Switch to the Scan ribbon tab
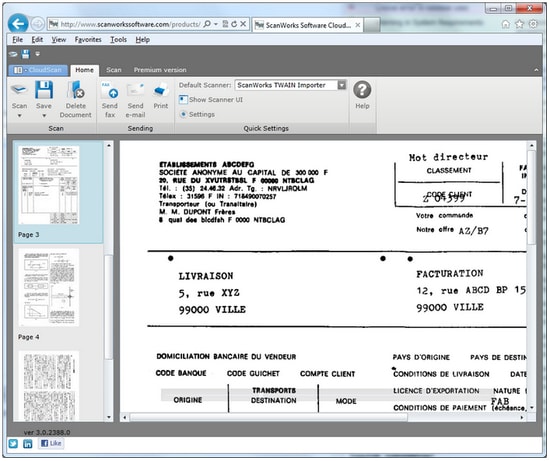This screenshot has width=550, height=461. point(114,70)
